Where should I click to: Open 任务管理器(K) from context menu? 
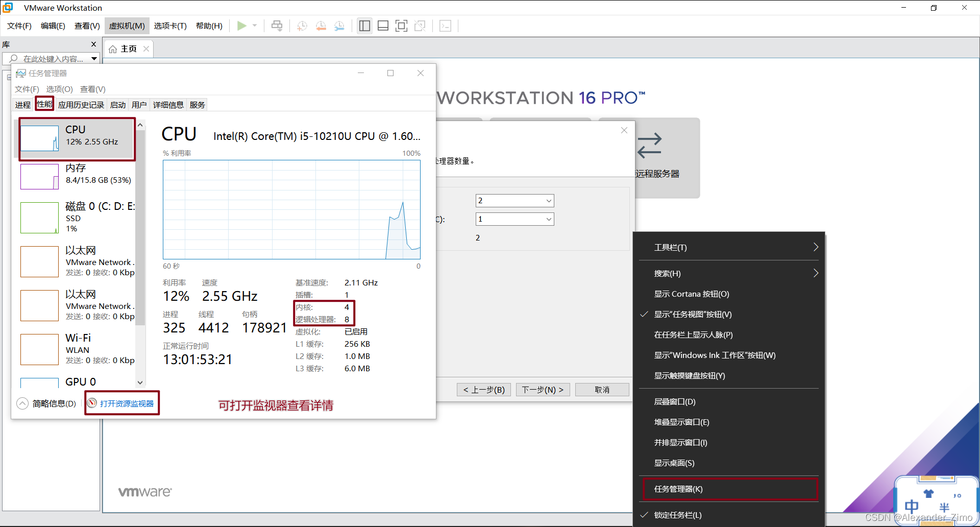[729, 489]
